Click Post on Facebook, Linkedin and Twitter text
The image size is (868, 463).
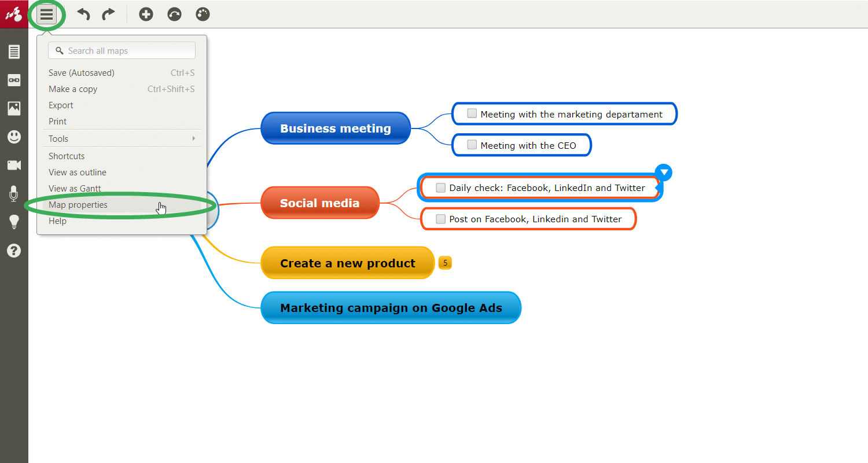[536, 219]
